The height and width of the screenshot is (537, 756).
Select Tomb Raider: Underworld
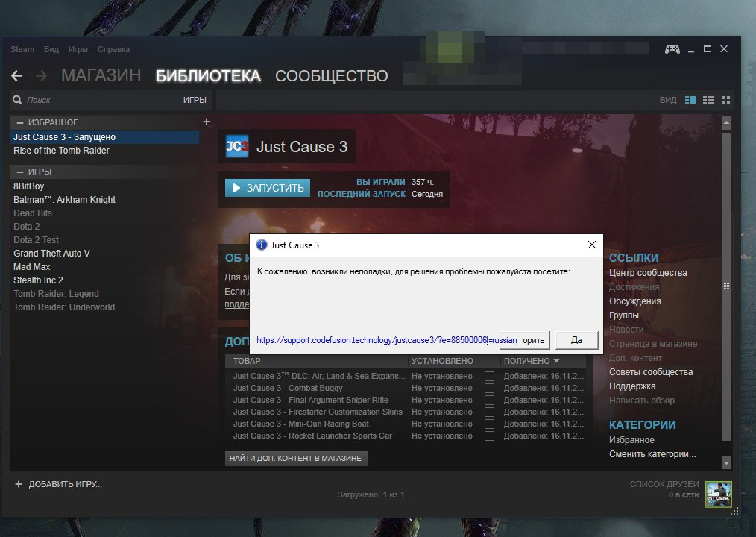(x=64, y=307)
